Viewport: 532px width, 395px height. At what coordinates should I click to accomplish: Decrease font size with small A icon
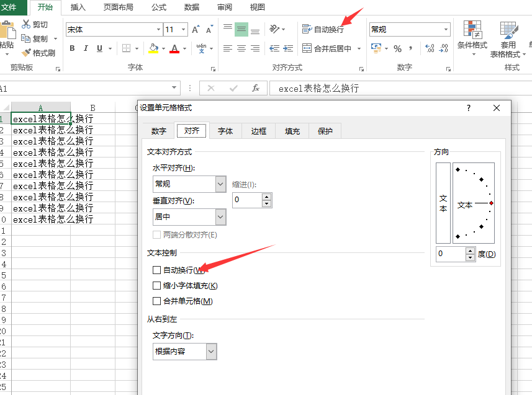209,30
